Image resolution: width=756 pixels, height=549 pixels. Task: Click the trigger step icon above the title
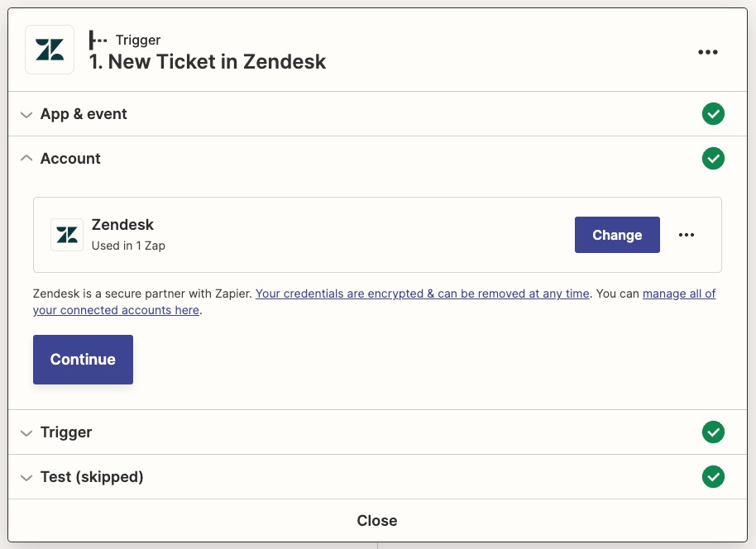[98, 40]
